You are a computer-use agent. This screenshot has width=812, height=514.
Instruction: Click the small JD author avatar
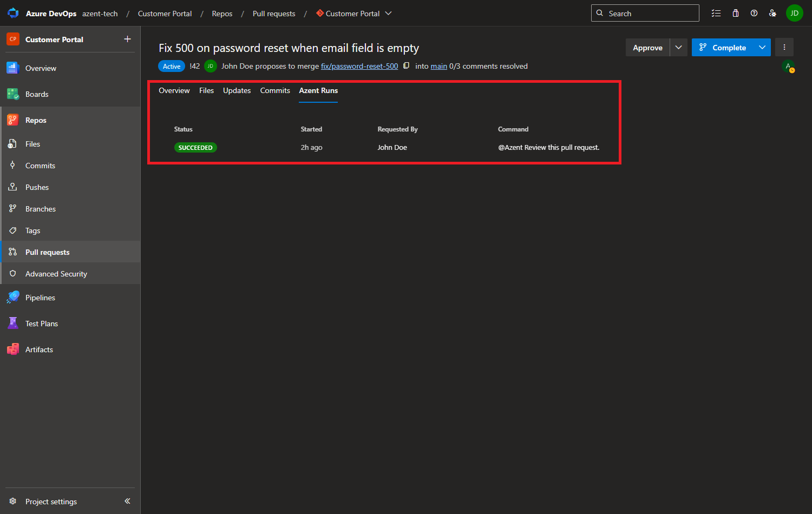point(211,66)
